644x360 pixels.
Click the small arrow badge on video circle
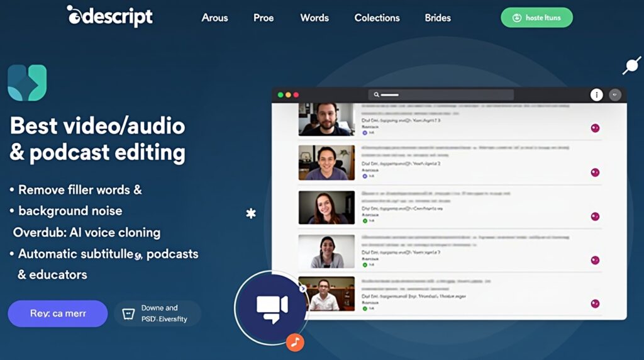(303, 288)
